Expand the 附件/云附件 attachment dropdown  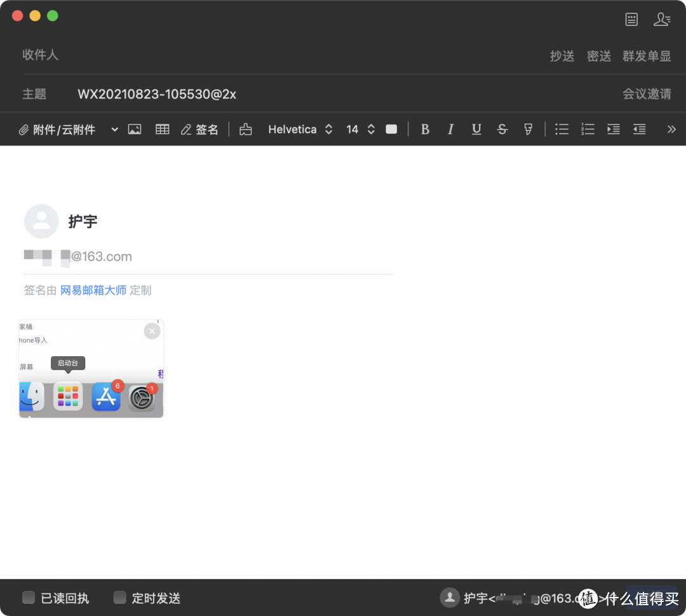tap(114, 129)
